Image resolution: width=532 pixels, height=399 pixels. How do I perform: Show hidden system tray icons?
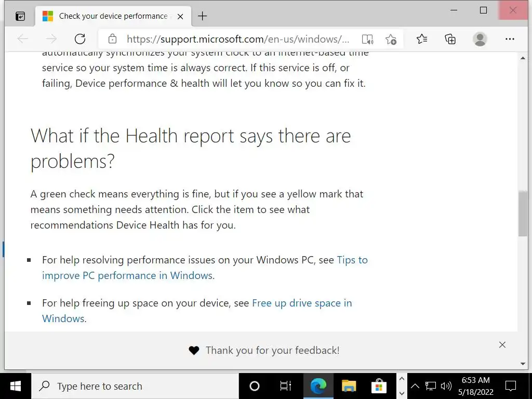(415, 386)
